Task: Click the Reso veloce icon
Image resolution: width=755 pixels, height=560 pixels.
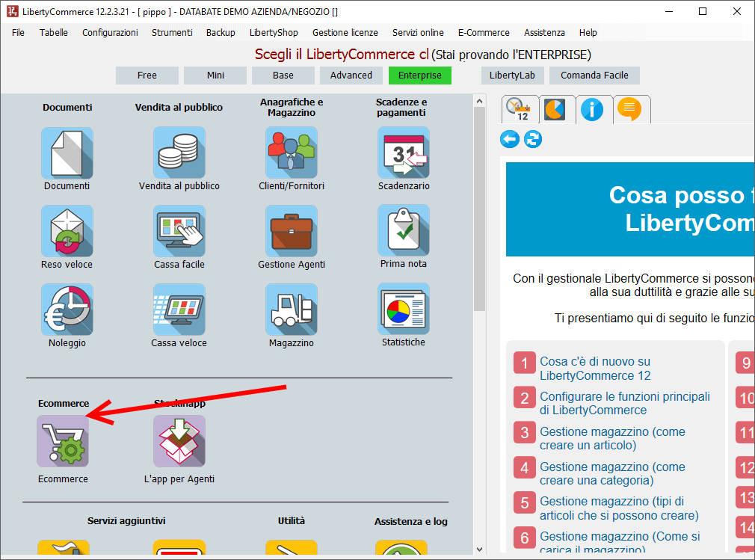Action: click(67, 231)
